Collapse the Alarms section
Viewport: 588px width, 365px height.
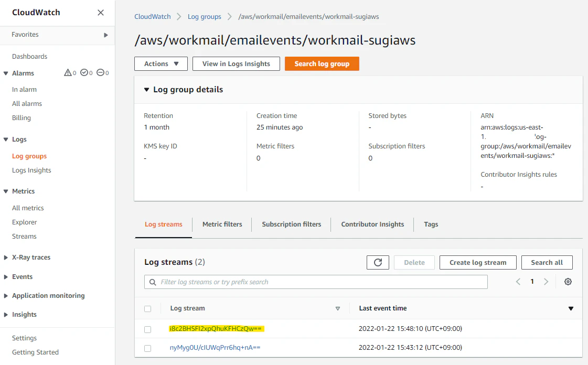pyautogui.click(x=6, y=73)
